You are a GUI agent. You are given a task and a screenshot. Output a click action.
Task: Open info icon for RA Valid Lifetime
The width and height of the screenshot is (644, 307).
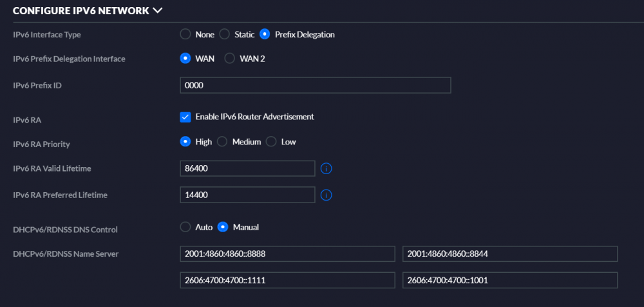(326, 169)
